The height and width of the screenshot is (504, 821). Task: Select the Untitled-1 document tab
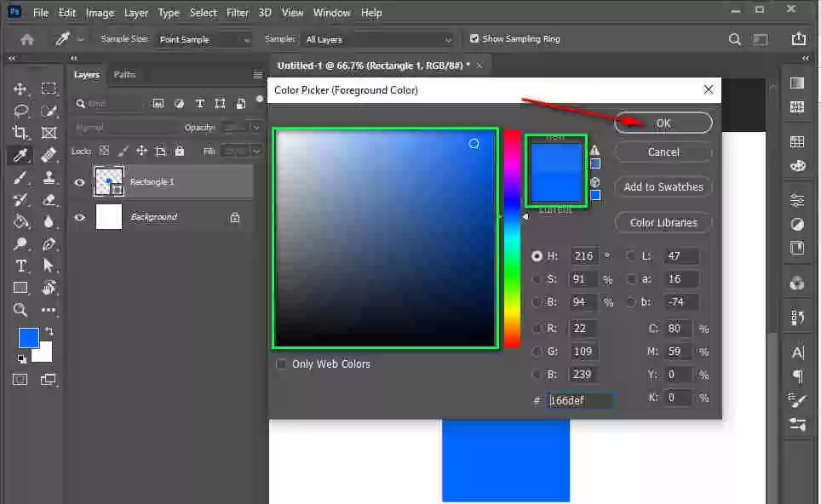pos(373,66)
